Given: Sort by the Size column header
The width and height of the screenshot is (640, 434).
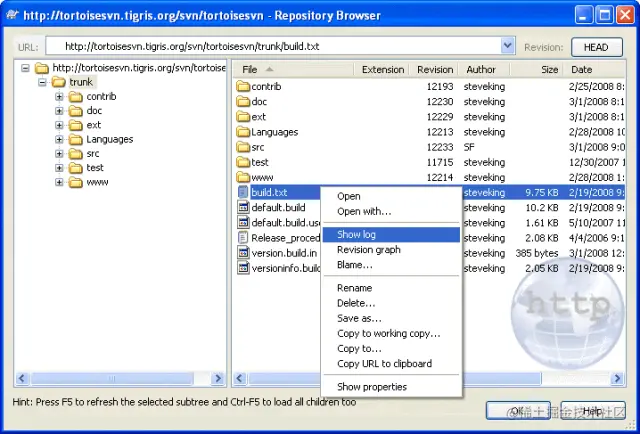Looking at the screenshot, I should click(x=536, y=70).
